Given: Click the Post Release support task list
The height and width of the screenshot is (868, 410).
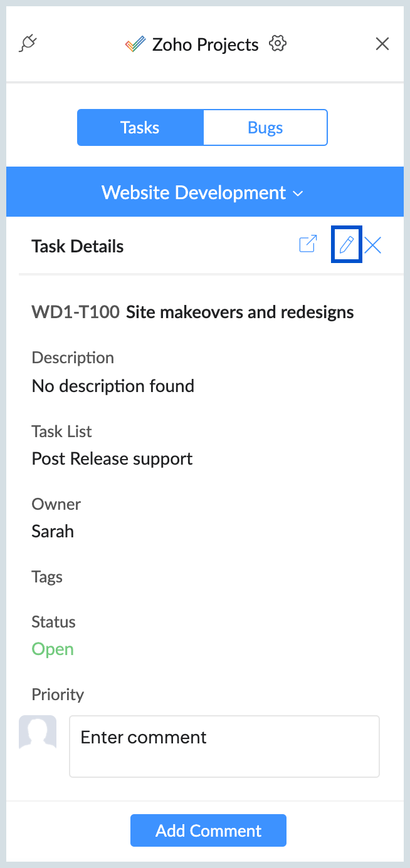Looking at the screenshot, I should pyautogui.click(x=112, y=458).
